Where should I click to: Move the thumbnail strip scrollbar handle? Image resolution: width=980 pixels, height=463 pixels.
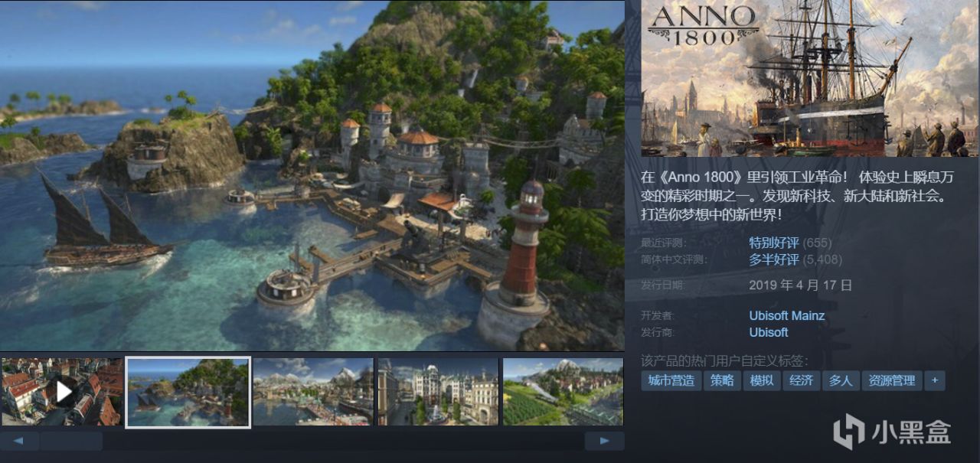pos(71,441)
